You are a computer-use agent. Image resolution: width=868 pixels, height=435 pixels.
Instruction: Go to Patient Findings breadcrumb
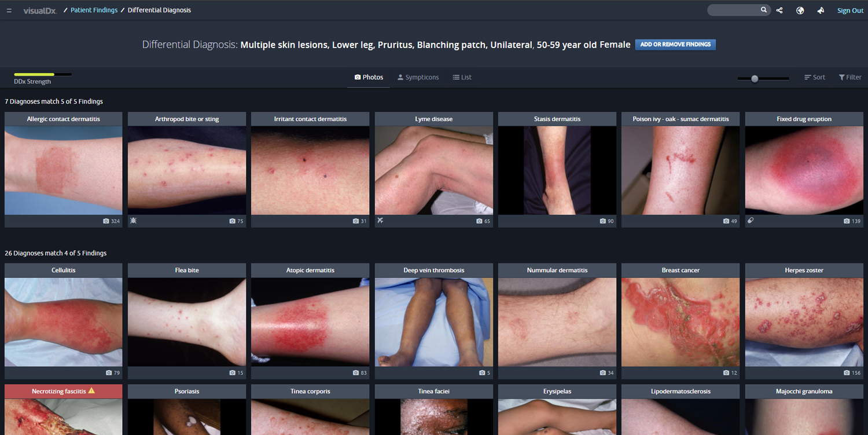94,10
